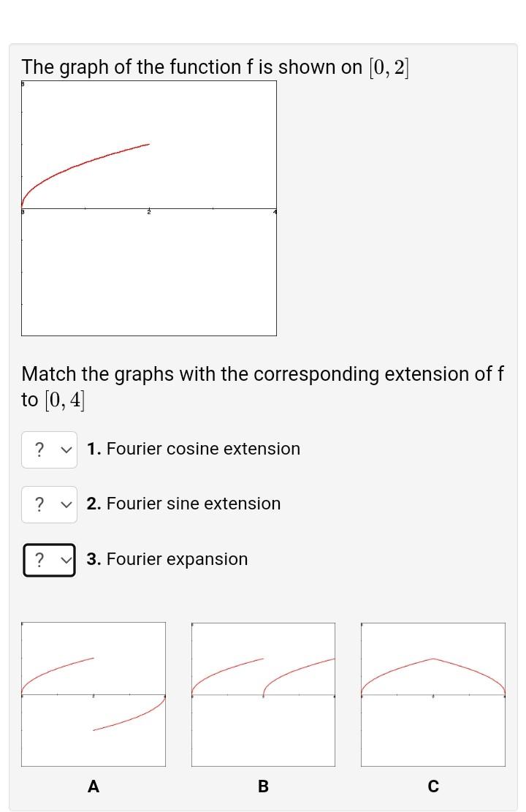Click the text '1. Fourier cosine extension'
This screenshot has width=526, height=812.
point(194,449)
